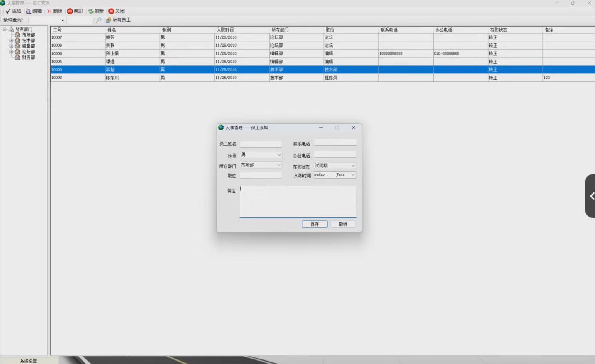Click into the 办公电话 input field
This screenshot has width=595, height=364.
pyautogui.click(x=335, y=155)
